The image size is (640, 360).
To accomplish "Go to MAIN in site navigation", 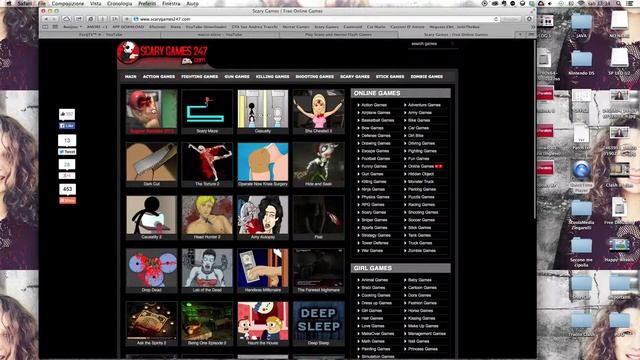I will (131, 77).
